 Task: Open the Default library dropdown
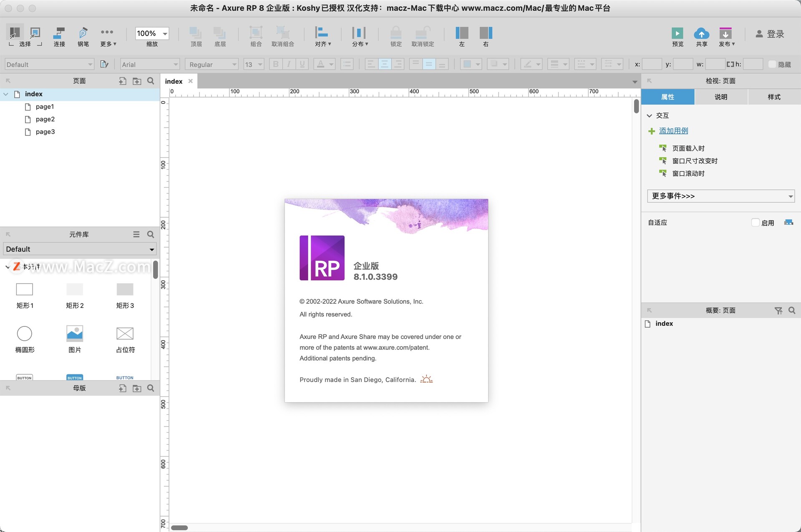pos(80,249)
